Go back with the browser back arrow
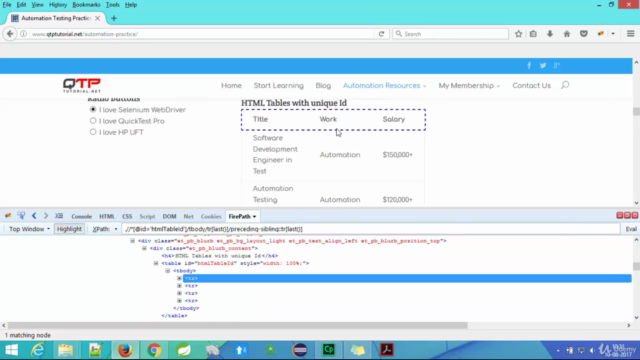 click(10, 34)
